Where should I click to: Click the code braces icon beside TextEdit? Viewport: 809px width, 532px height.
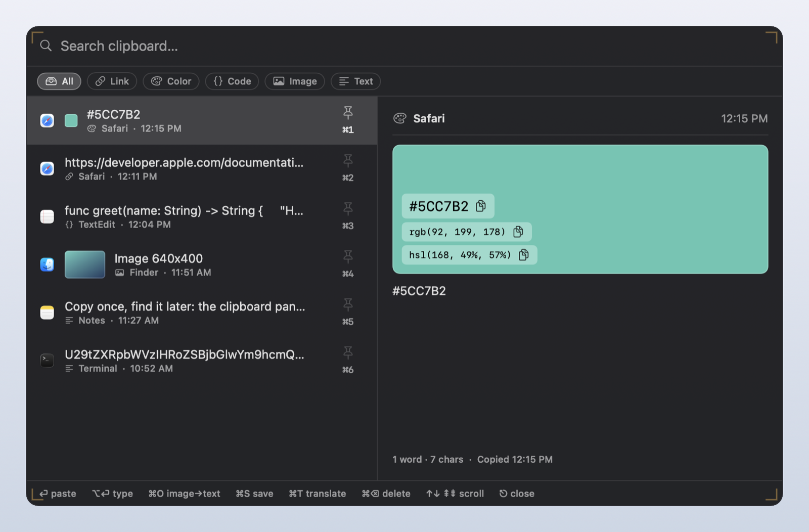pyautogui.click(x=69, y=225)
